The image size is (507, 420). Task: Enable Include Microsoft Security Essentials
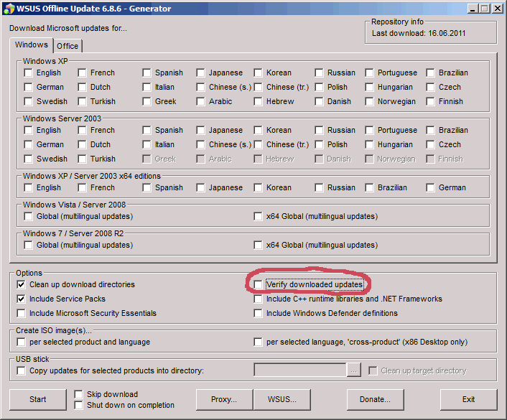click(21, 314)
